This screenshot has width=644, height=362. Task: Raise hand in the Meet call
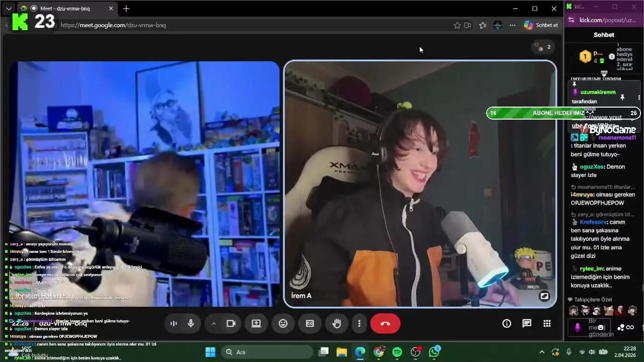click(337, 323)
